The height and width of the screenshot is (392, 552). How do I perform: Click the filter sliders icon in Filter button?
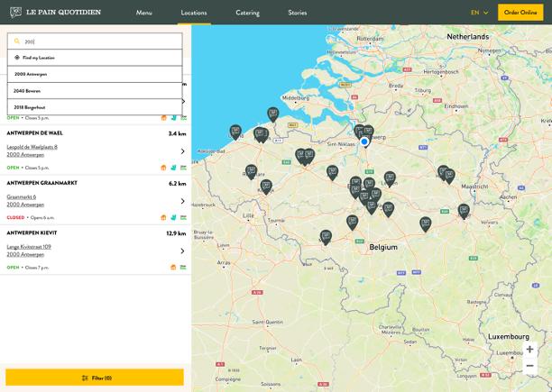pos(85,378)
